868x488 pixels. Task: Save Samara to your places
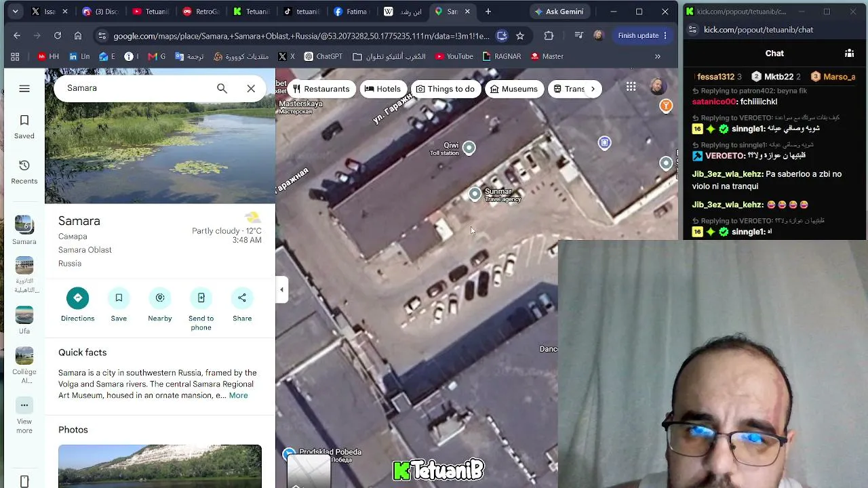click(x=119, y=304)
